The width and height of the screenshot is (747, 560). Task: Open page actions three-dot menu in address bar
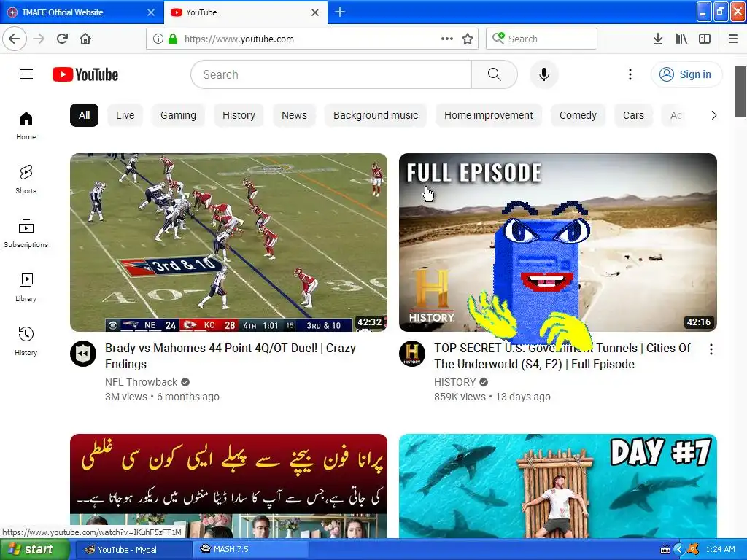447,39
